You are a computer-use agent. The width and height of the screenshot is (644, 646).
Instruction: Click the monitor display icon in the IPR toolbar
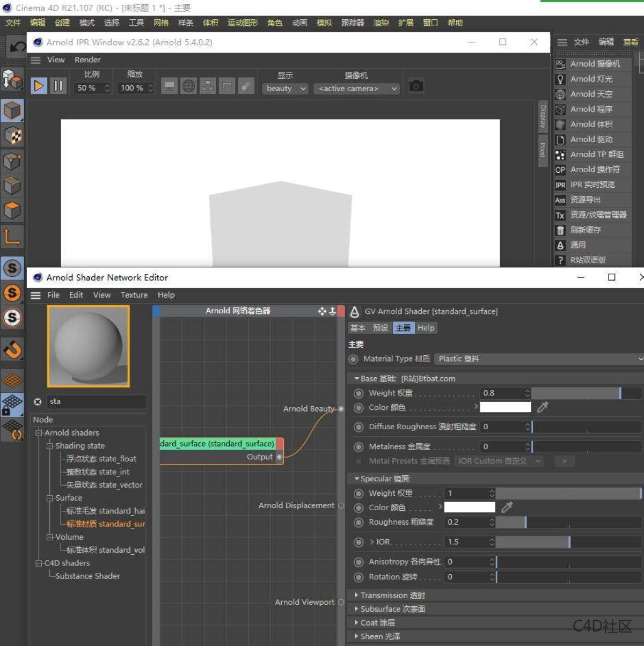point(169,86)
